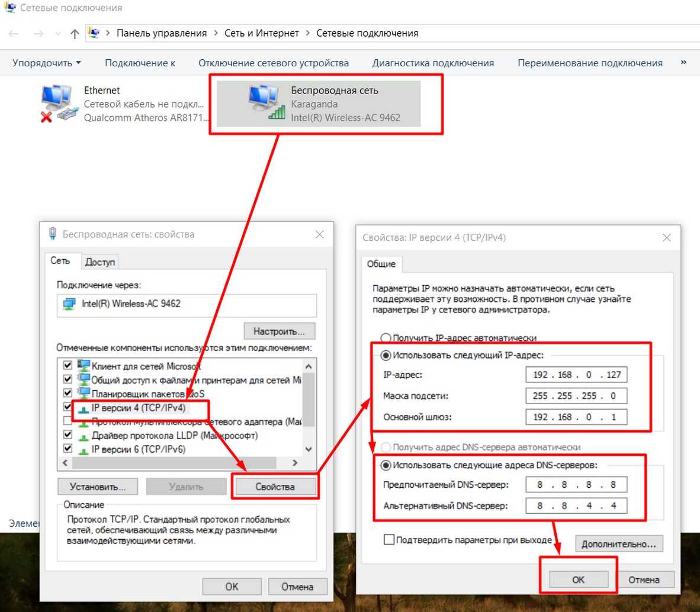Expand the toolbar overflow chevron »

[x=683, y=63]
